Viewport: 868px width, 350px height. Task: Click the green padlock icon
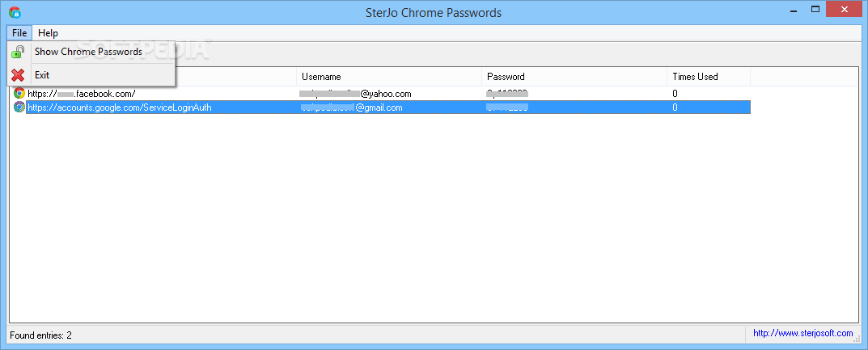point(19,52)
